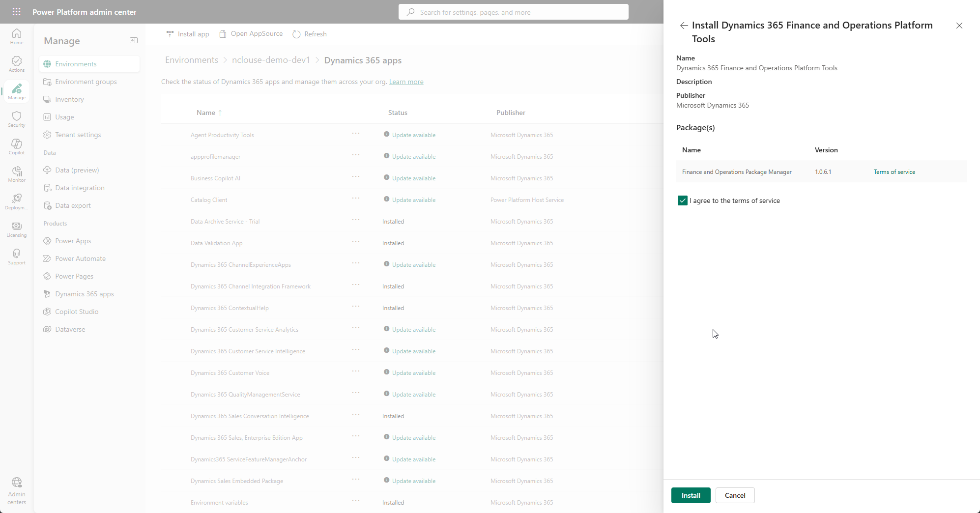The width and height of the screenshot is (980, 513).
Task: Click back arrow in install panel
Action: [684, 26]
